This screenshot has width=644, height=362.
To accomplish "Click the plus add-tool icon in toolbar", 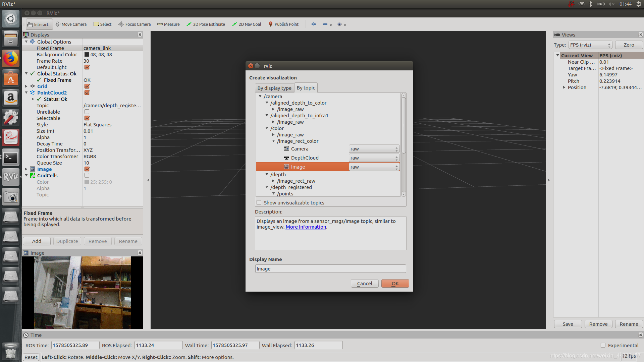I will coord(314,24).
